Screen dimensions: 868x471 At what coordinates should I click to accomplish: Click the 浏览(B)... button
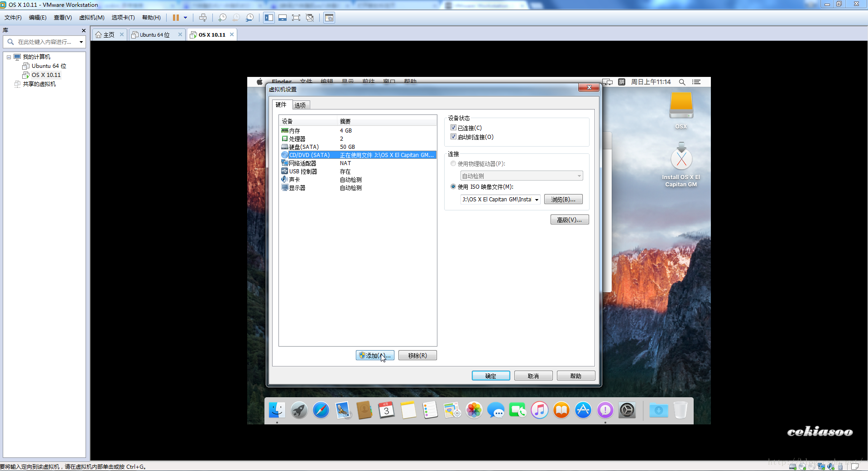point(563,200)
